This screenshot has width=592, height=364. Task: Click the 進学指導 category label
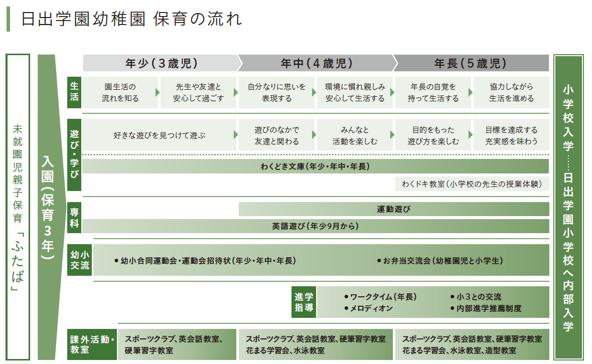[304, 302]
